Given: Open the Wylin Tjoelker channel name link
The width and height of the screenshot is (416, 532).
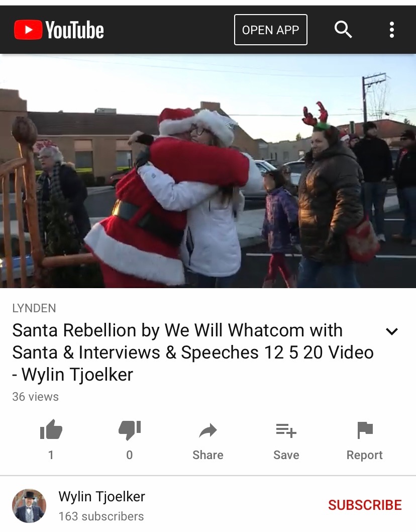Looking at the screenshot, I should (x=101, y=497).
